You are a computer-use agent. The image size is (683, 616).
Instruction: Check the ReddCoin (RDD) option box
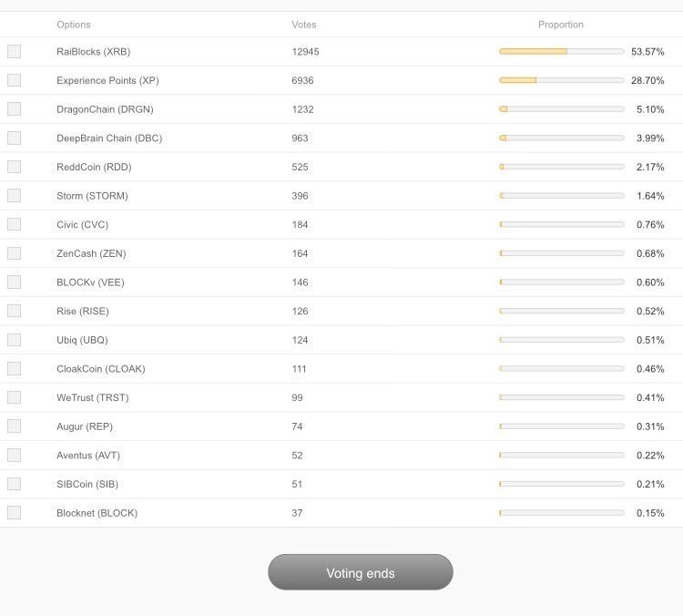coord(14,167)
